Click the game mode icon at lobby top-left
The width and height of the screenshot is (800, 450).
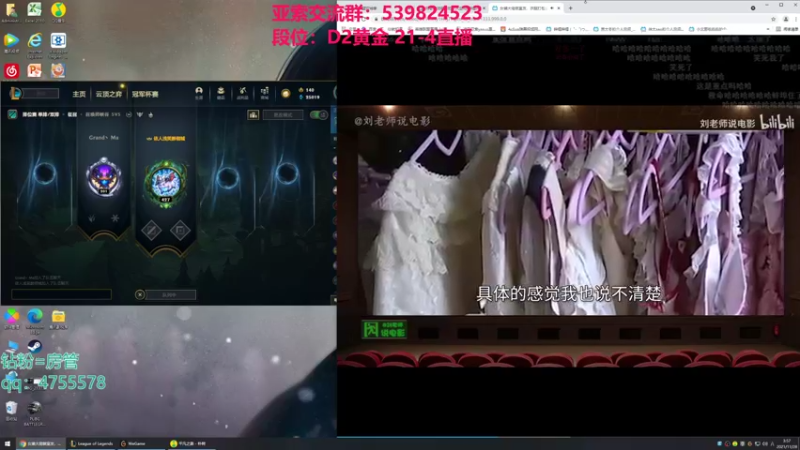pyautogui.click(x=12, y=114)
